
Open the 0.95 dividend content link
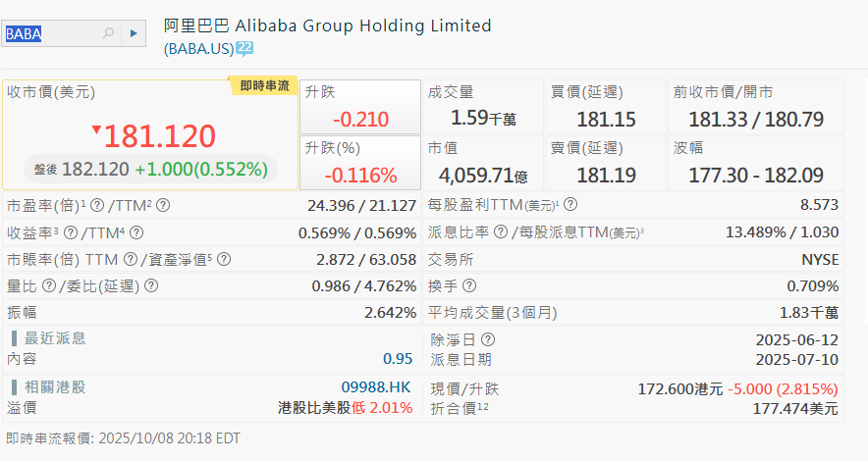398,359
